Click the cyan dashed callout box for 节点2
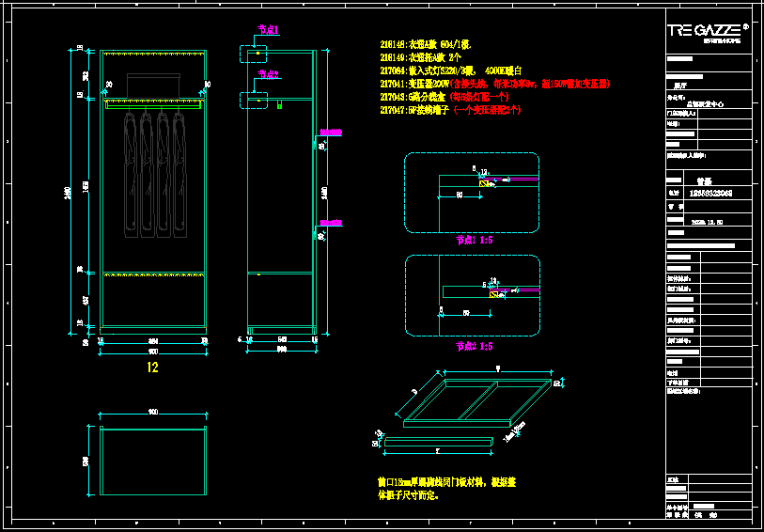Image resolution: width=764 pixels, height=532 pixels. coord(253,101)
